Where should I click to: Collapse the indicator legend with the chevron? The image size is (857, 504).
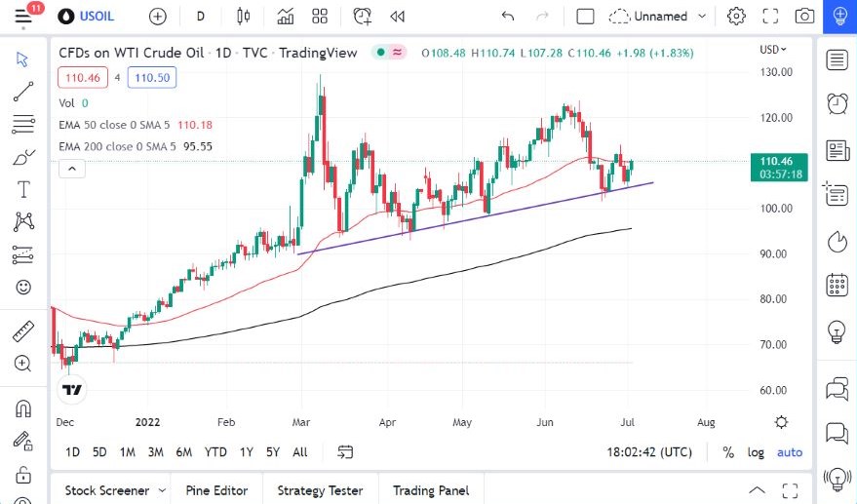72,169
